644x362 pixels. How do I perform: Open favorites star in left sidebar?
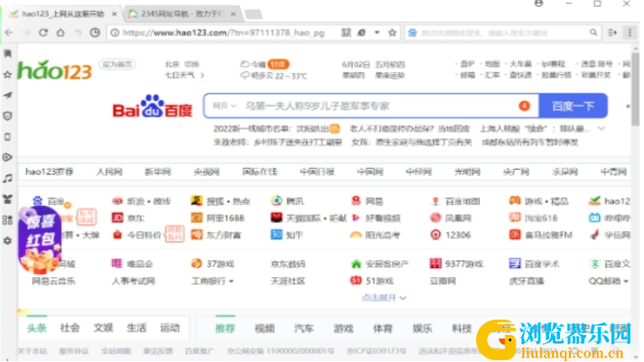[x=8, y=74]
